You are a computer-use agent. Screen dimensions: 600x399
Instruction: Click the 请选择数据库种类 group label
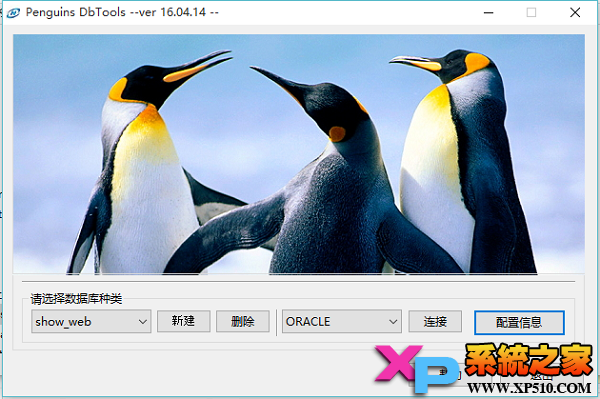[76, 299]
